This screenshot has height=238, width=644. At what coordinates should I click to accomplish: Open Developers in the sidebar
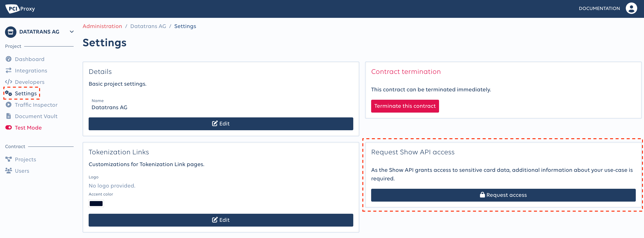click(29, 82)
